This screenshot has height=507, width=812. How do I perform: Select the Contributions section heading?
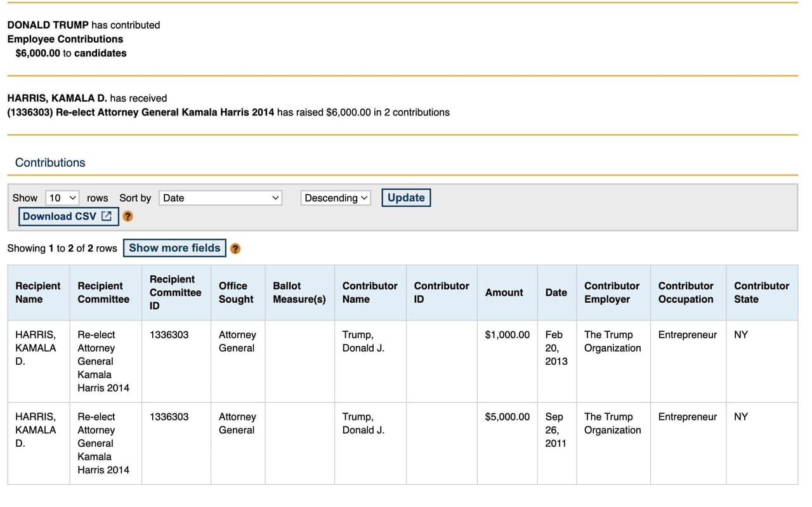tap(50, 162)
